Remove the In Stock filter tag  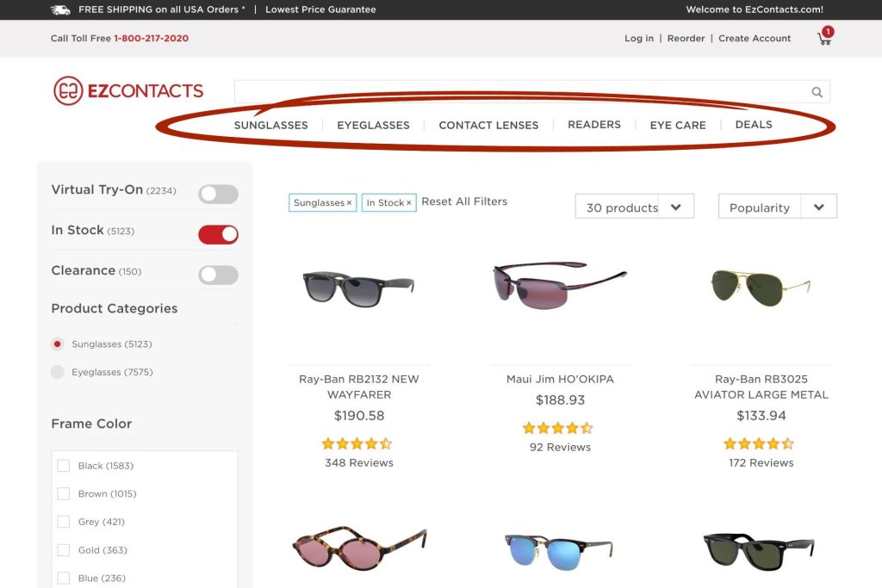[x=409, y=203]
